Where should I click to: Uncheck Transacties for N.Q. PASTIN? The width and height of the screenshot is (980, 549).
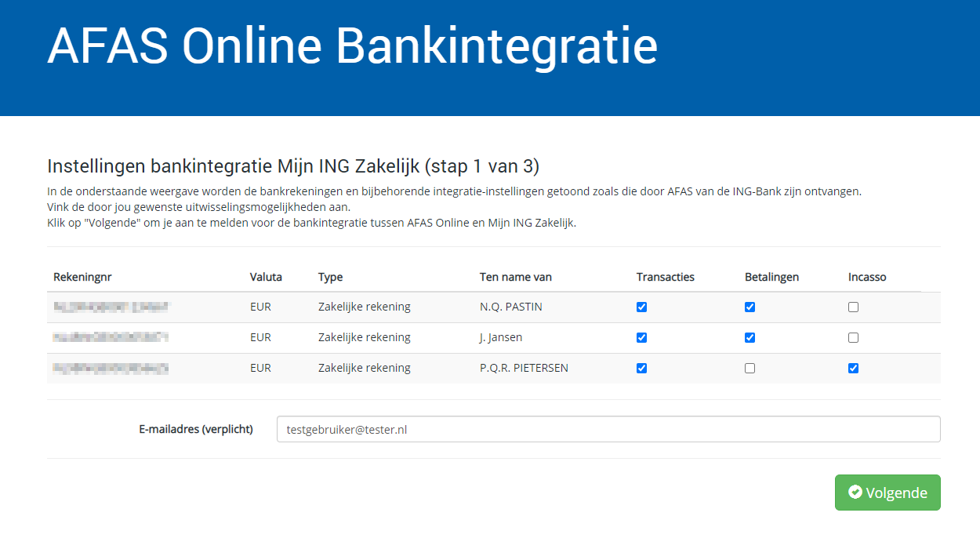[x=642, y=307]
